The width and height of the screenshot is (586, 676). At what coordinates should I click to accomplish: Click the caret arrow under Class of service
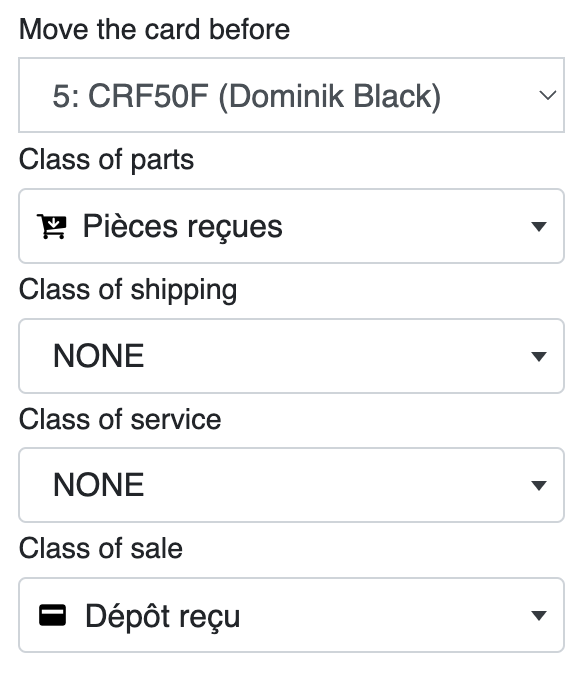click(539, 486)
